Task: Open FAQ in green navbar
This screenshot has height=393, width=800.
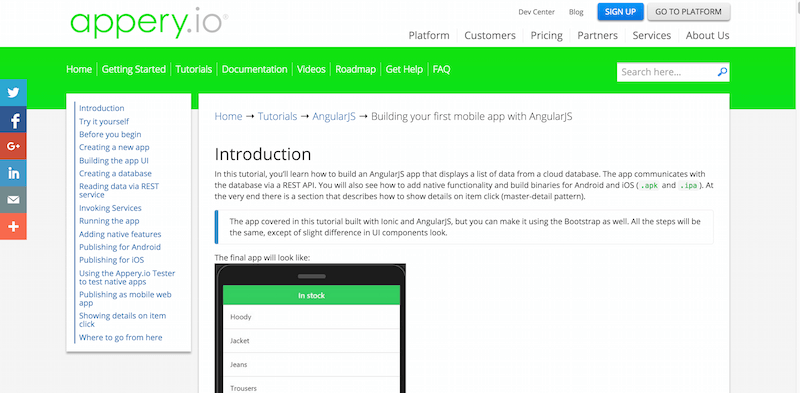Action: click(441, 69)
